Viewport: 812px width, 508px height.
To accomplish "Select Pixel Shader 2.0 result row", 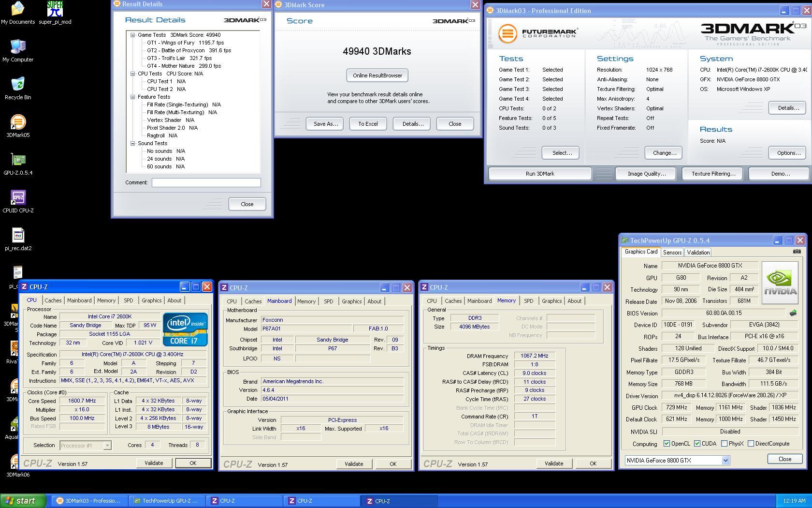I will [172, 128].
